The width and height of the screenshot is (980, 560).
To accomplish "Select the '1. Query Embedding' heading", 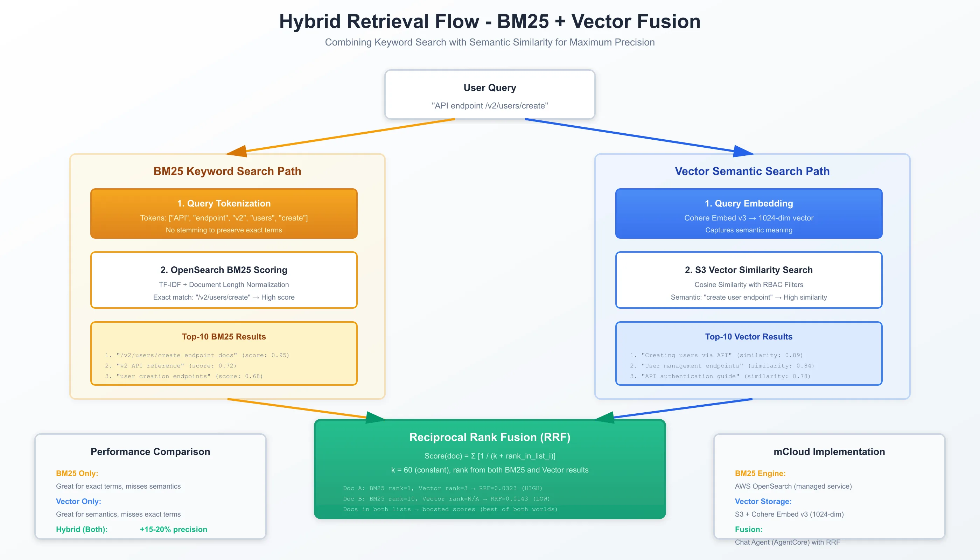I will pos(748,203).
